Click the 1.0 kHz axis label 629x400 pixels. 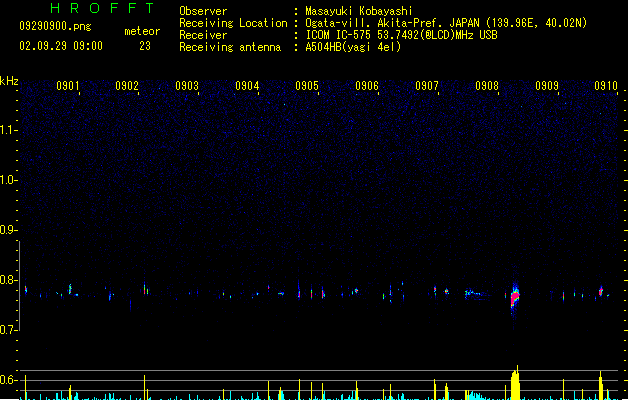(x=8, y=180)
